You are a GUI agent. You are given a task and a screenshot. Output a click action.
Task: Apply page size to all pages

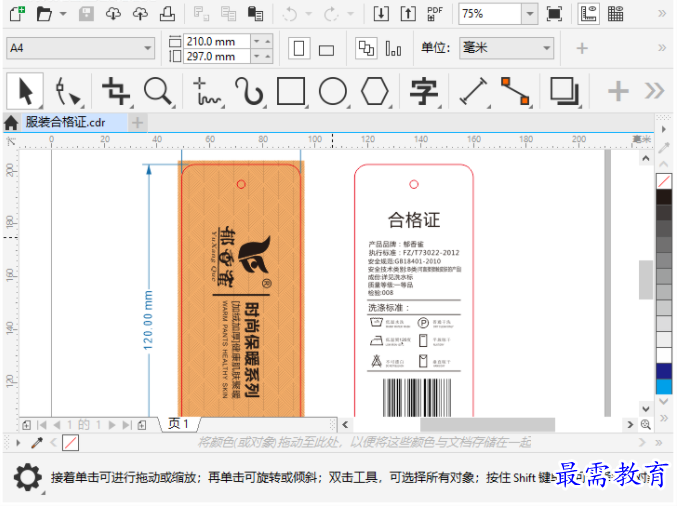(x=366, y=48)
